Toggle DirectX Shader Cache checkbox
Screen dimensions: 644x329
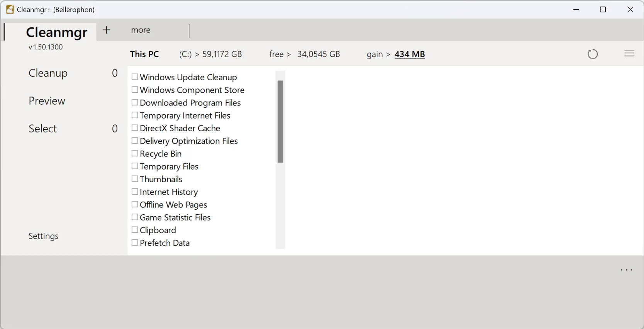[x=135, y=128]
